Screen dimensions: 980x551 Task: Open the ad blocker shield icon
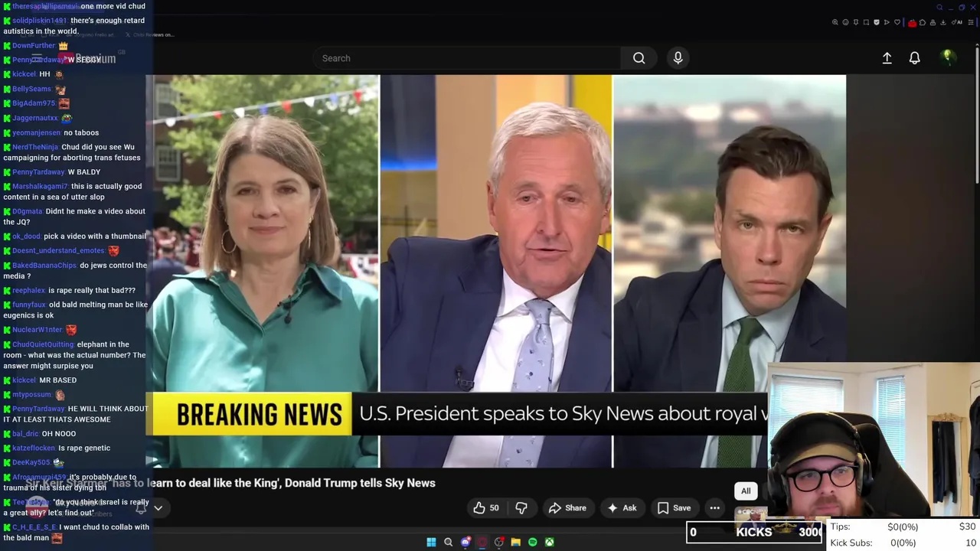[x=877, y=22]
